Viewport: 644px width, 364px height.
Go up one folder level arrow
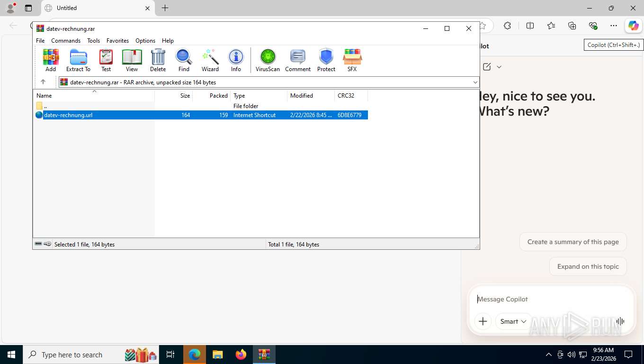pos(43,82)
